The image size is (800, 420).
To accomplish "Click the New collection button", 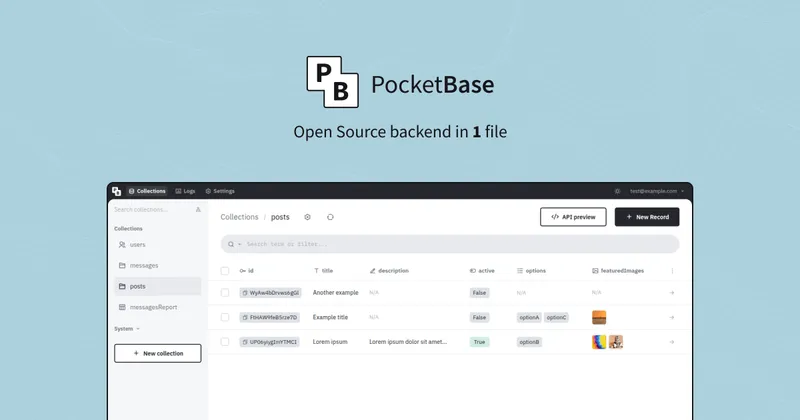I will click(158, 353).
